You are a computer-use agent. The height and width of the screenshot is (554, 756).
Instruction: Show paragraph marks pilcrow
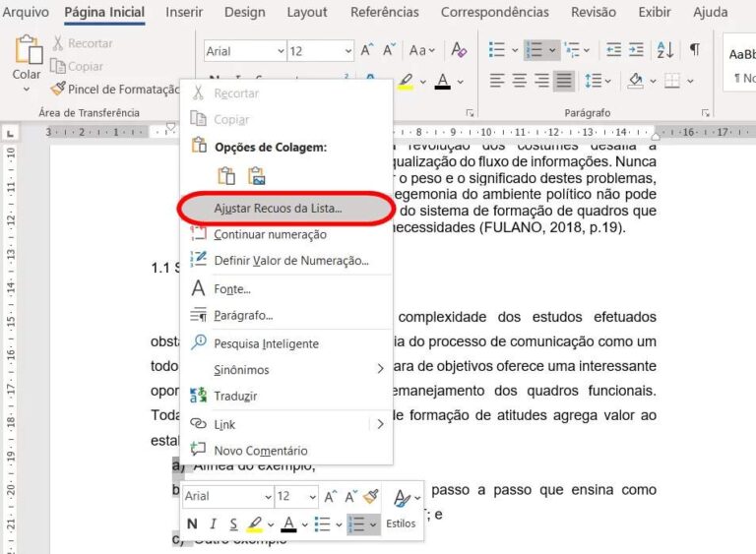[694, 49]
